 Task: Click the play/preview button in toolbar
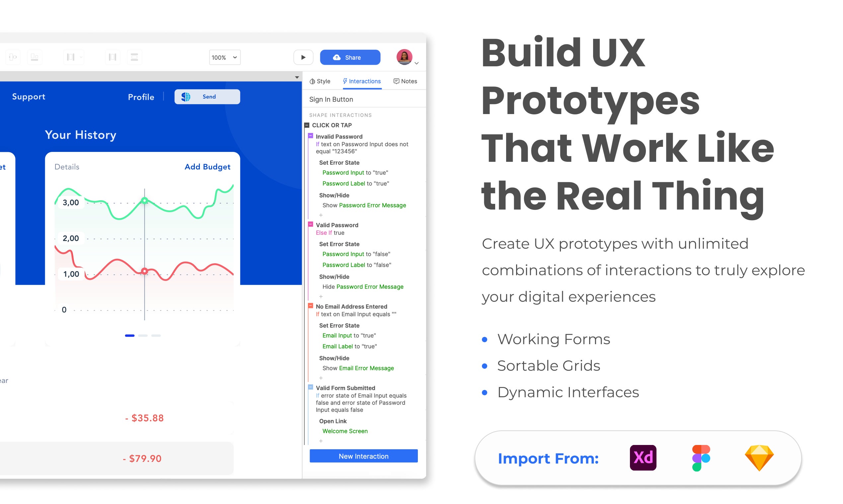point(303,56)
